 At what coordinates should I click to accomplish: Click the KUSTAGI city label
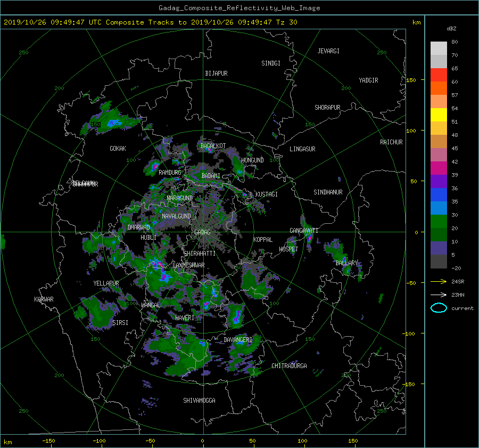pos(267,194)
